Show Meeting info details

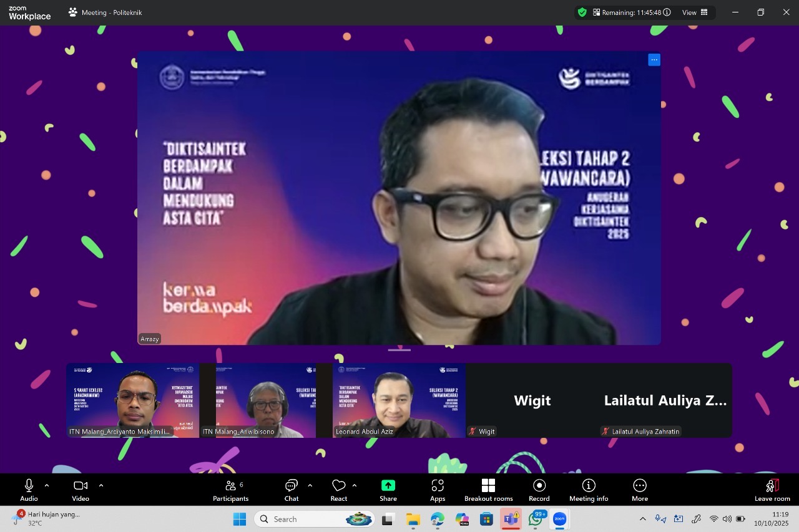588,490
